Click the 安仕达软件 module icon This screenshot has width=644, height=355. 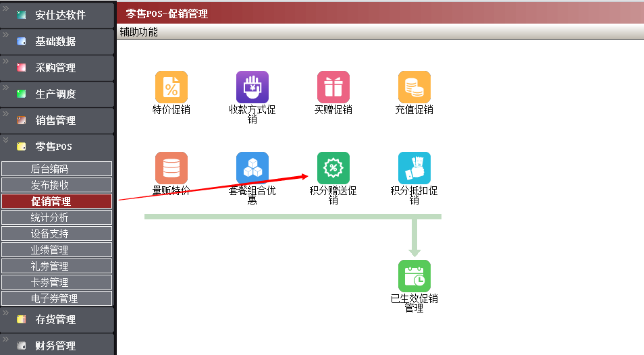(x=22, y=15)
